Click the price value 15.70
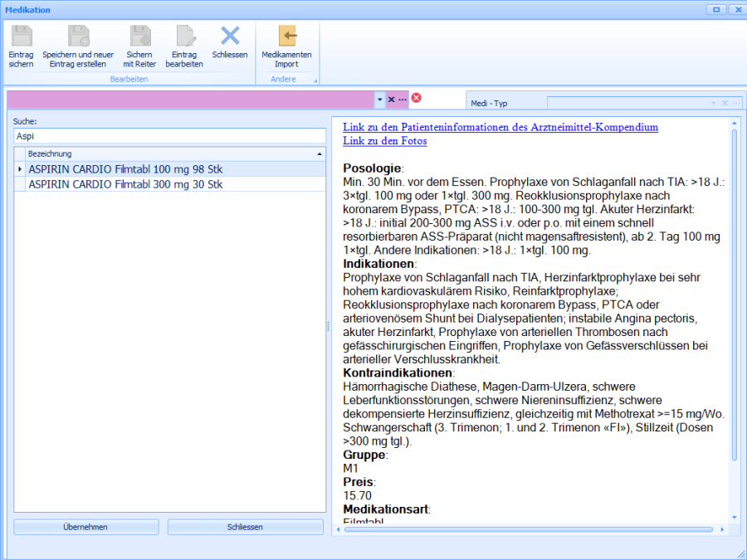The image size is (747, 560). [357, 495]
